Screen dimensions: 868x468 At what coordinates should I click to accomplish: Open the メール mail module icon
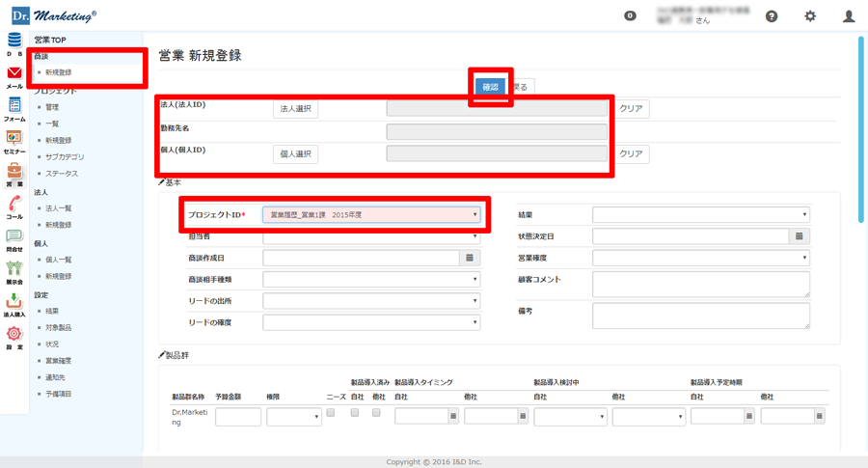pos(14,75)
